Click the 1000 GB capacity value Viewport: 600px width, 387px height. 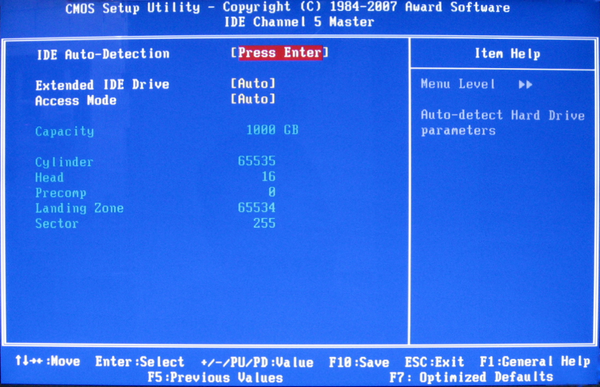[x=272, y=130]
